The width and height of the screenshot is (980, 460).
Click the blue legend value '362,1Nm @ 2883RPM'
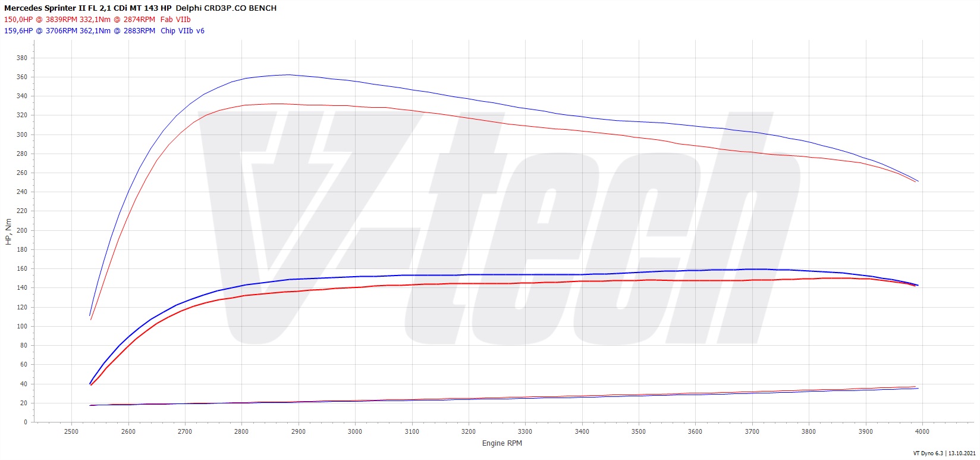pos(117,31)
